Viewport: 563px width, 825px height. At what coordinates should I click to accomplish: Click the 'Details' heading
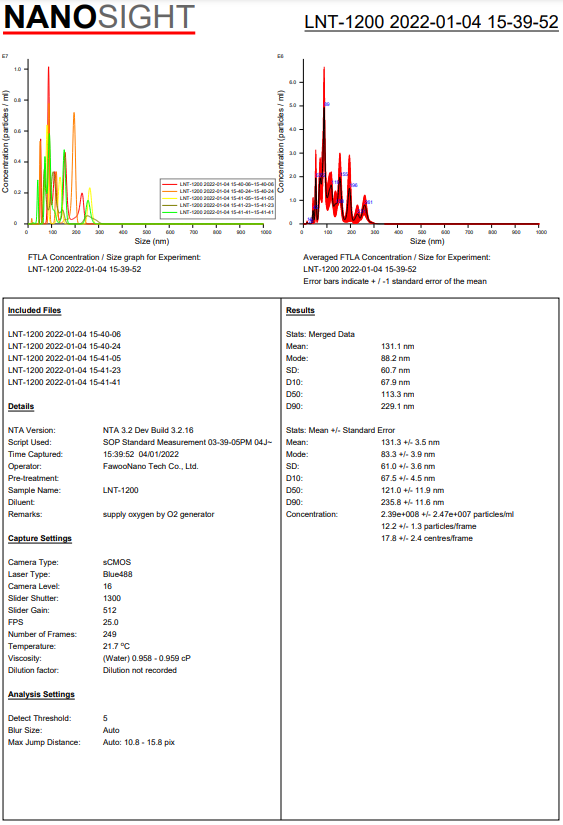tap(21, 406)
